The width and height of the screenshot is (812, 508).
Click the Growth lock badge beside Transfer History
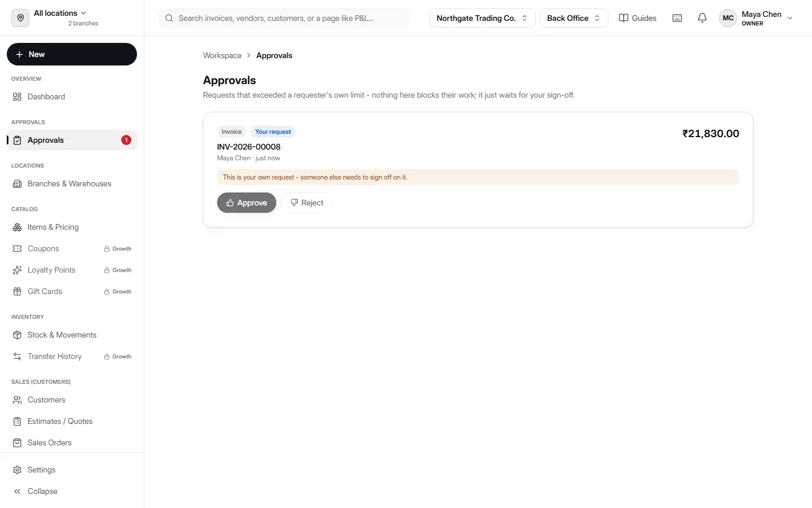pos(118,356)
